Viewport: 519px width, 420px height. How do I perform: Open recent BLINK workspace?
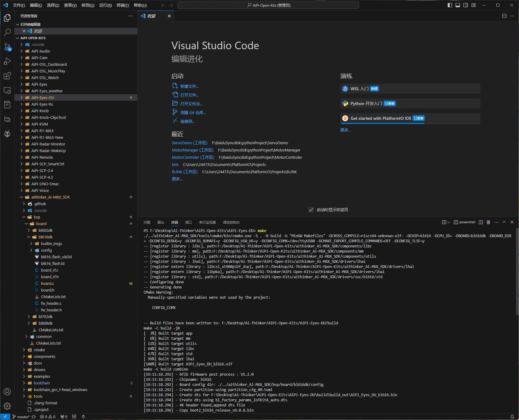[x=185, y=172]
